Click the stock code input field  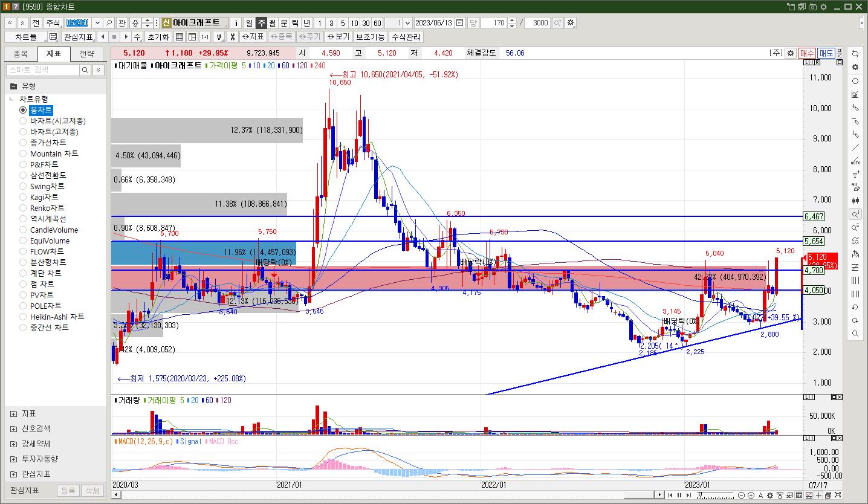point(77,22)
